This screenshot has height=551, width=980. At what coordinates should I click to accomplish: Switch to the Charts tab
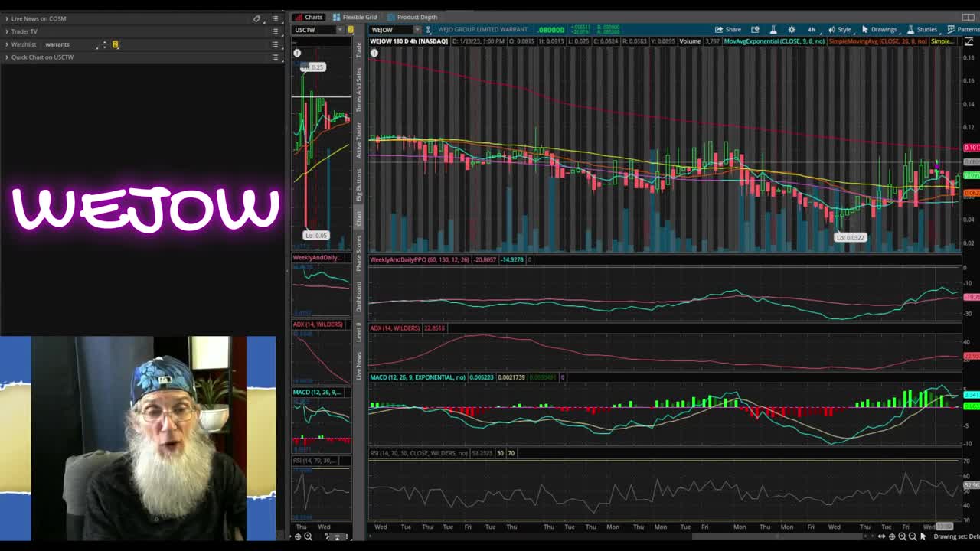pos(309,17)
